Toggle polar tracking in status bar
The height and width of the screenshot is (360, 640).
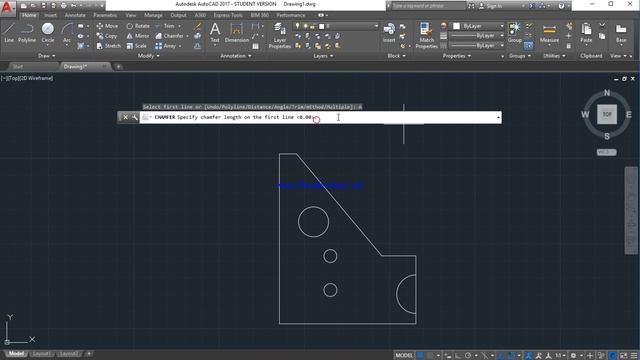[468, 356]
